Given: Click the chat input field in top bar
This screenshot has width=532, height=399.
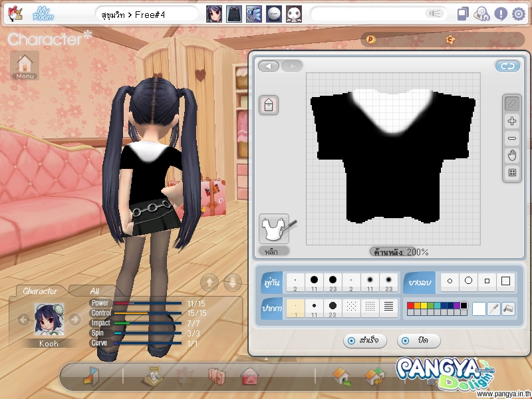Looking at the screenshot, I should point(378,14).
